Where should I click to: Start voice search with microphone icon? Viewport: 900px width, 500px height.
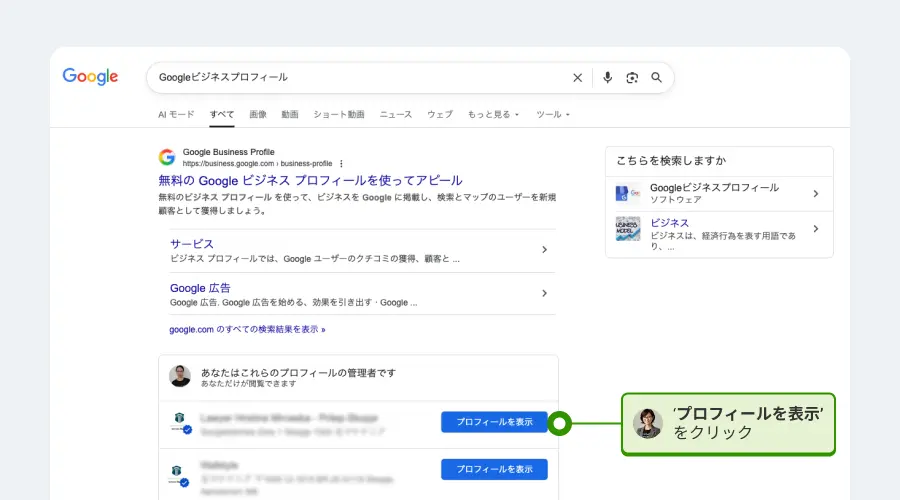pyautogui.click(x=607, y=77)
